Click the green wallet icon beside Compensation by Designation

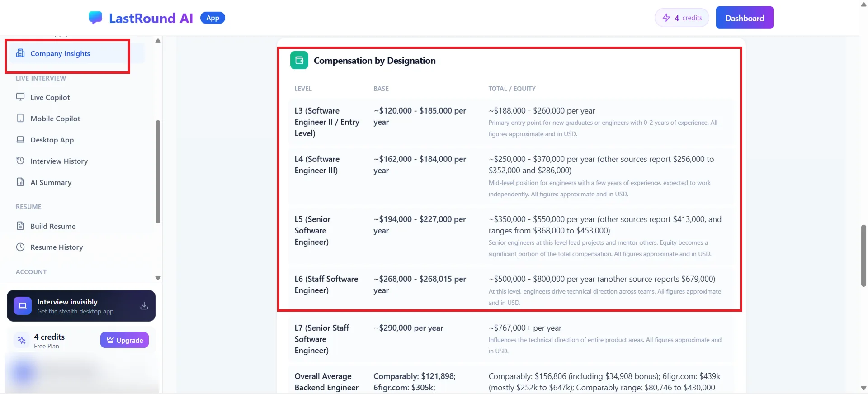coord(299,60)
